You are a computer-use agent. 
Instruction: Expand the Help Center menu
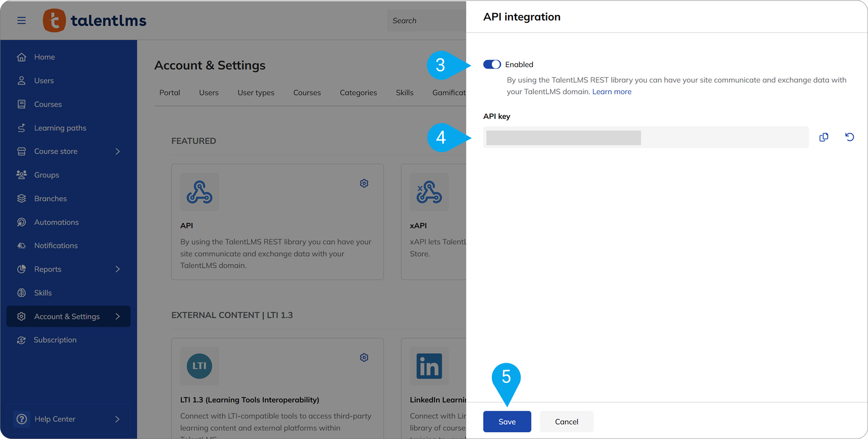pos(117,419)
